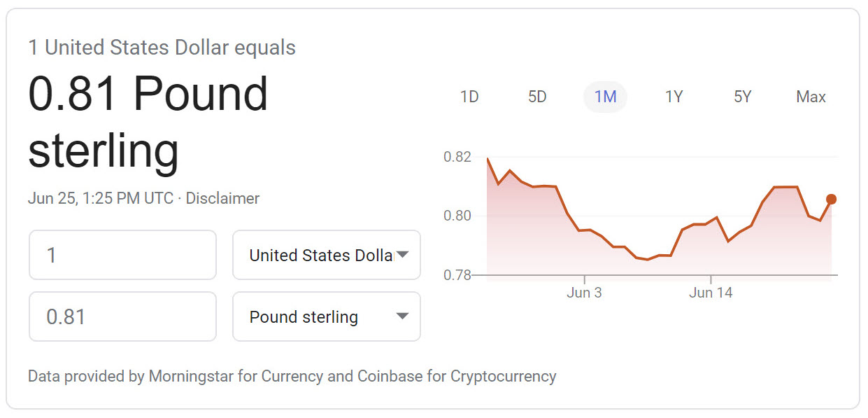Open the Disclaimer link
Screen dimensions: 868x418
tap(222, 198)
